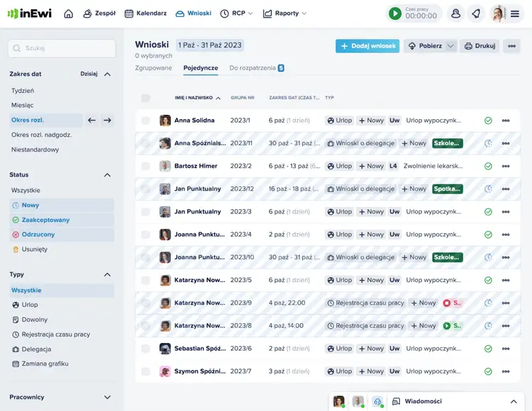This screenshot has width=532, height=411.
Task: Switch to Zgrupowane tab
Action: (153, 68)
